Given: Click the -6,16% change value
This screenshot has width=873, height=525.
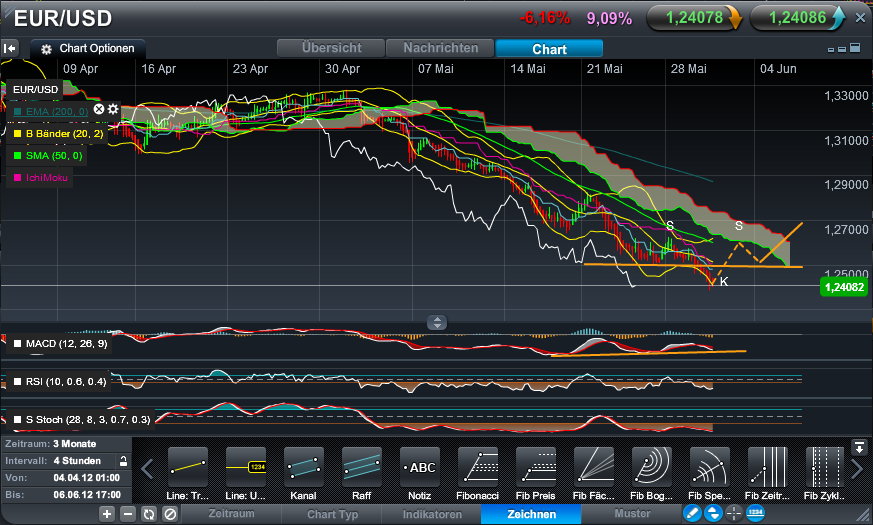Looking at the screenshot, I should pos(545,18).
